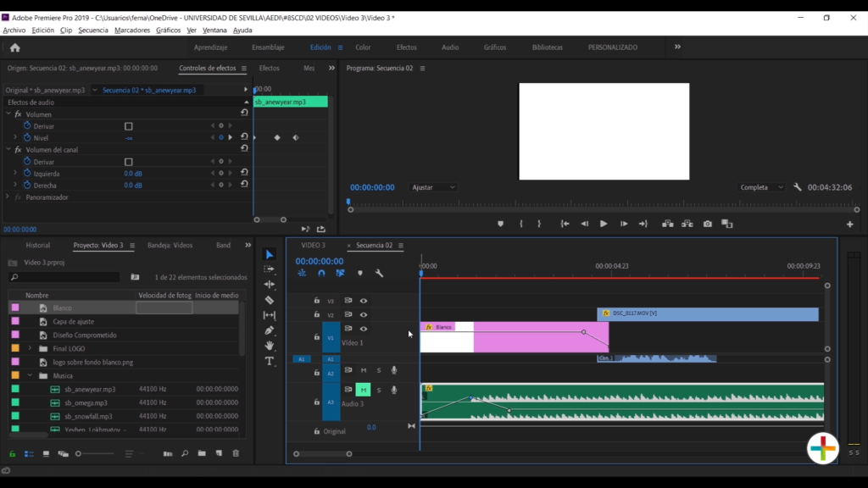Image resolution: width=868 pixels, height=488 pixels.
Task: Click the Lift button in Program monitor
Action: coord(668,224)
